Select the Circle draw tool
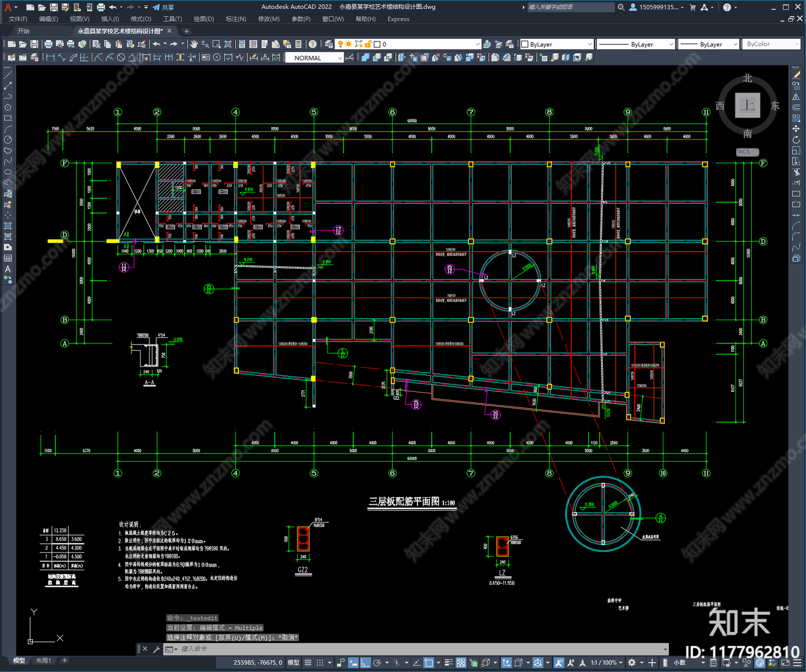Viewport: 806px width, 672px height. pos(8,140)
